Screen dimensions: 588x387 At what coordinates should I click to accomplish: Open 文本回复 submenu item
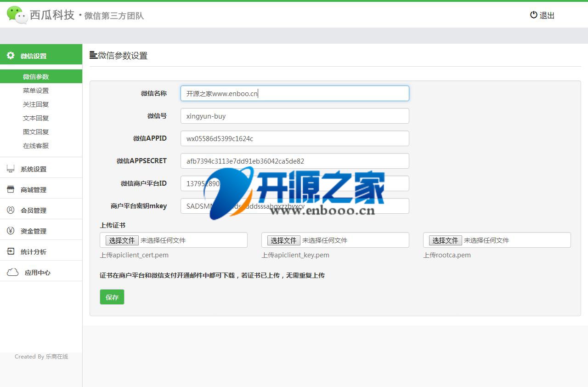click(36, 118)
